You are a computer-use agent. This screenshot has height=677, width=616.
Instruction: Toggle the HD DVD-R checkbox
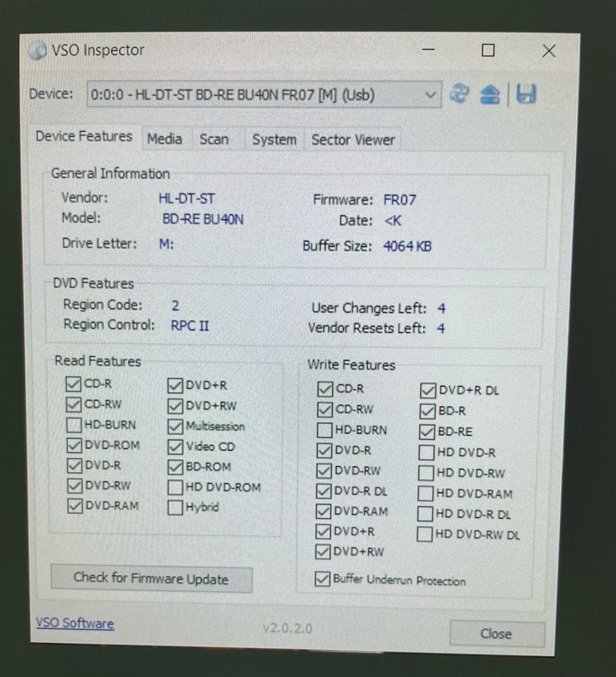[x=426, y=453]
